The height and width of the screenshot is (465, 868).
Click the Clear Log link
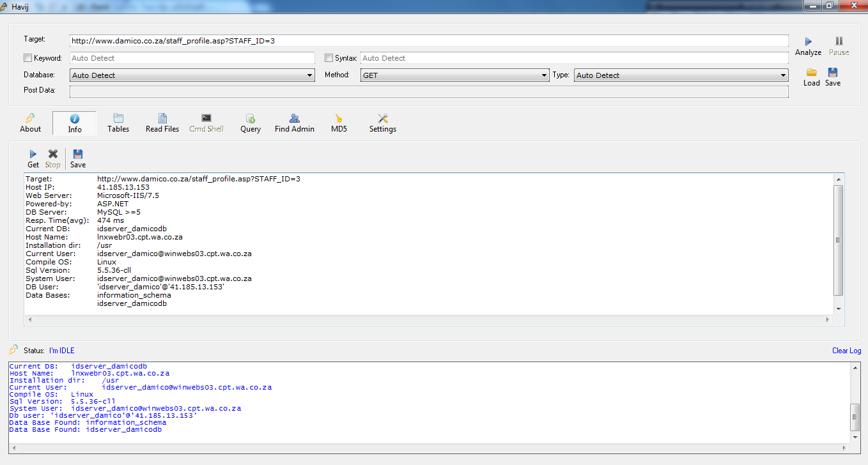(x=846, y=351)
